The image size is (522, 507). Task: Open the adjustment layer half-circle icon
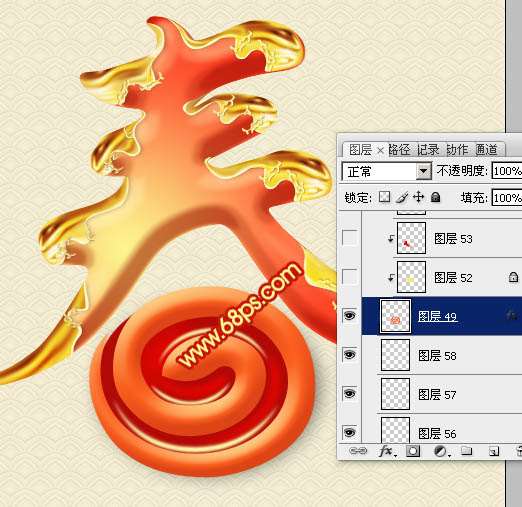point(442,452)
